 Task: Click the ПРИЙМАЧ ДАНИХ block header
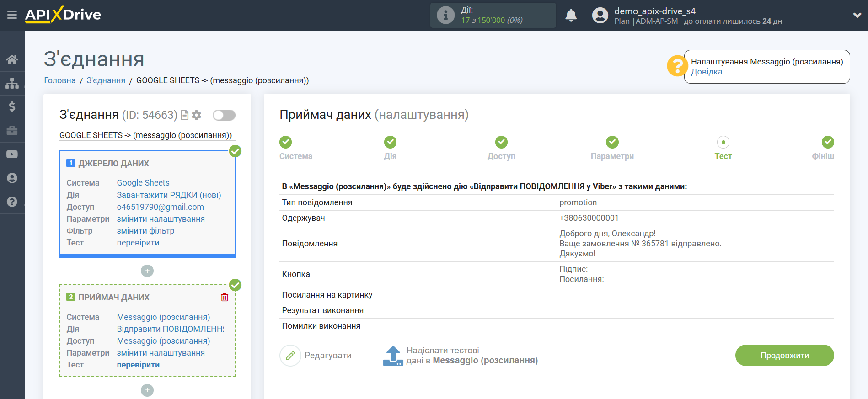click(x=114, y=298)
